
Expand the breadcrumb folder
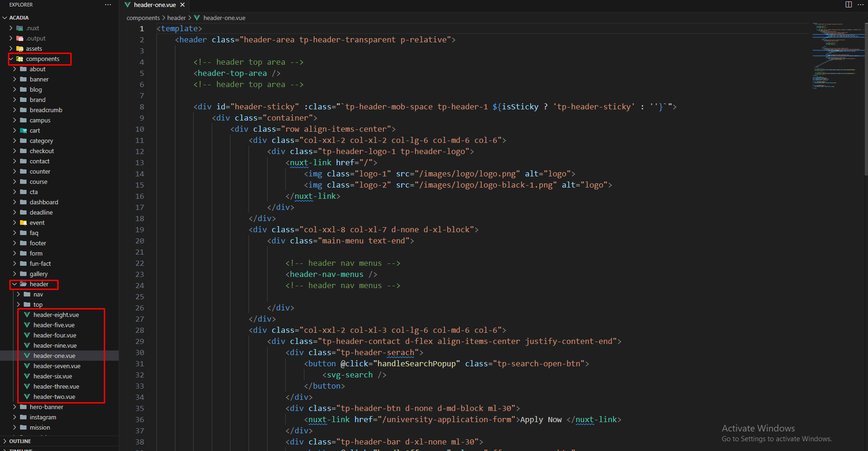(x=14, y=110)
